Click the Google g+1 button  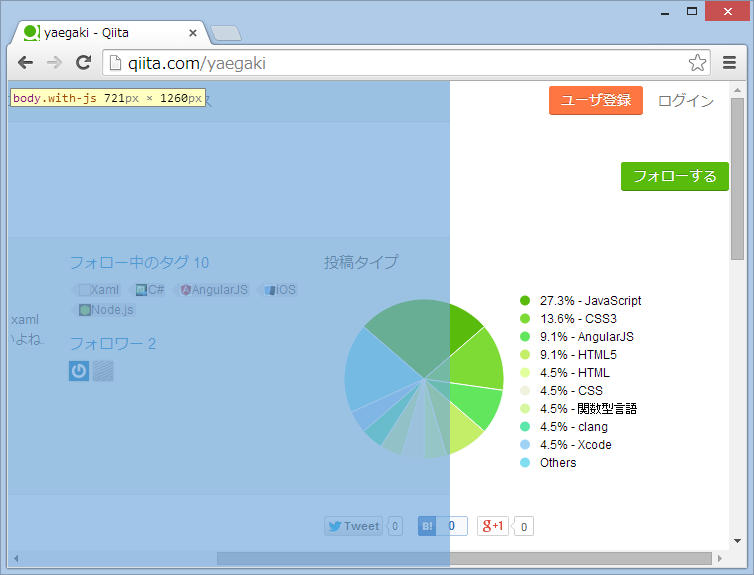[x=493, y=526]
